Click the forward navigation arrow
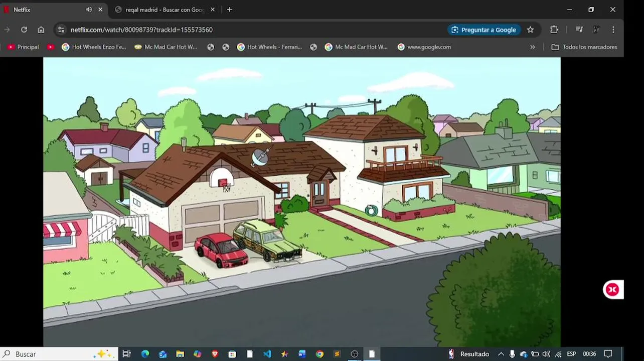The height and width of the screenshot is (361, 644). coord(7,30)
